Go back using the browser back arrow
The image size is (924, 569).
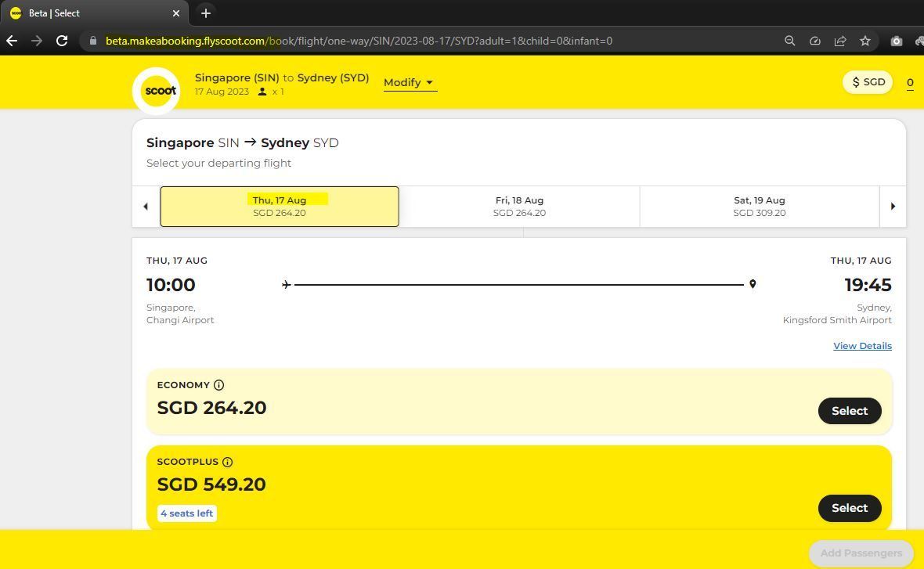[x=12, y=41]
